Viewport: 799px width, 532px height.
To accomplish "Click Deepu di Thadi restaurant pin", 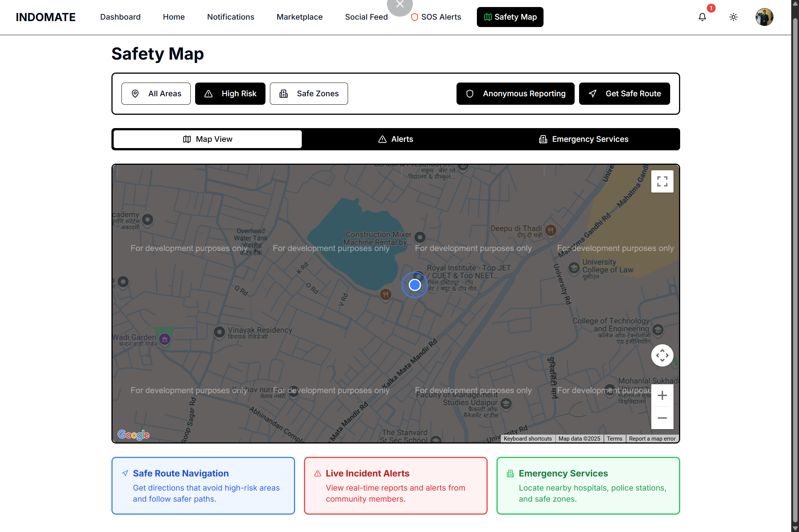I will 551,230.
